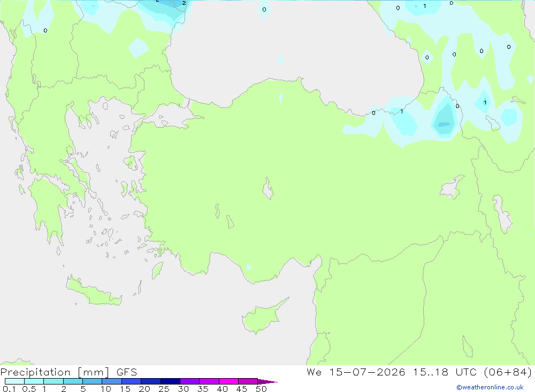Click the "[mm]" unit label
The height and width of the screenshot is (392, 535).
pos(93,372)
